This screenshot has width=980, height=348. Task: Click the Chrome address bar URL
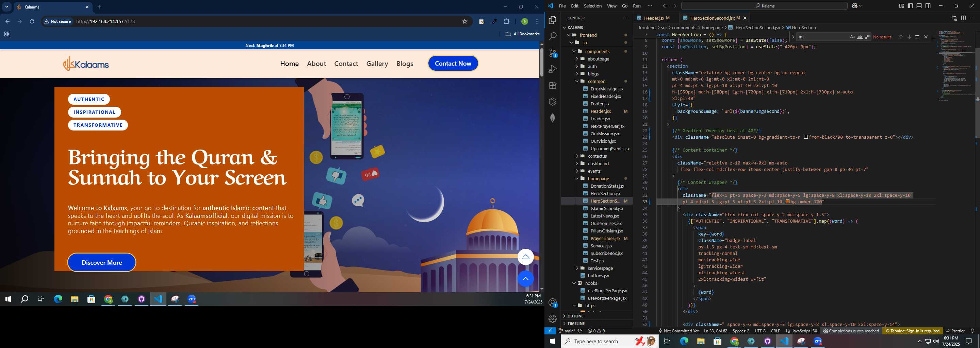pos(106,22)
